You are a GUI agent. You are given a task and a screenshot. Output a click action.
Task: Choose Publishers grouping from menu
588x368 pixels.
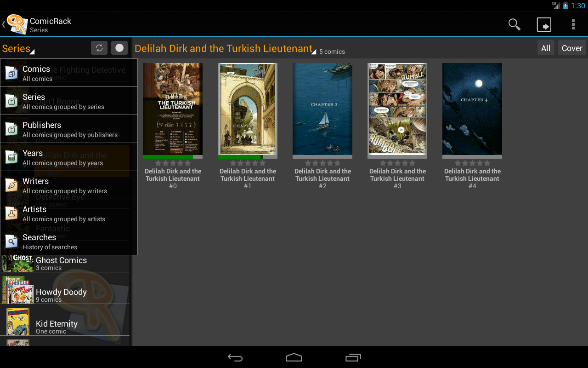click(69, 129)
